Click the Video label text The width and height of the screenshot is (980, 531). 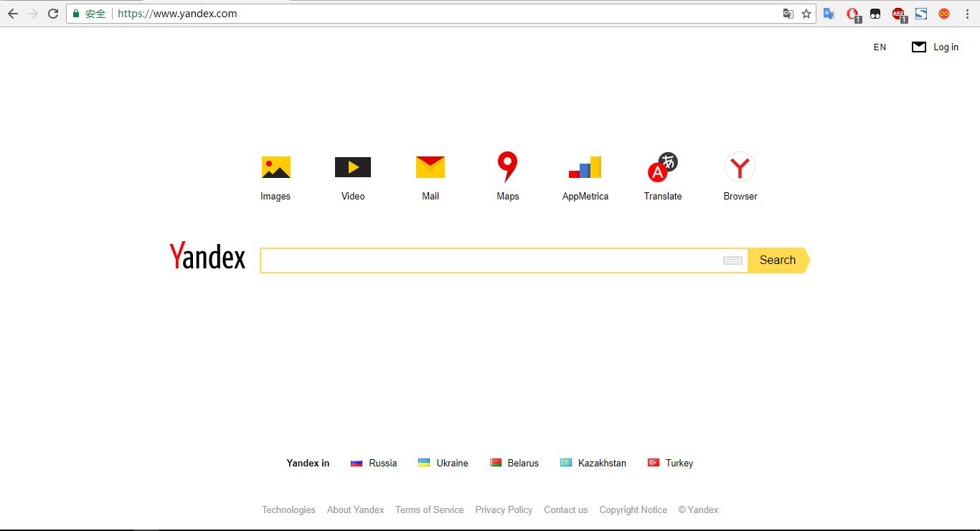[353, 197]
